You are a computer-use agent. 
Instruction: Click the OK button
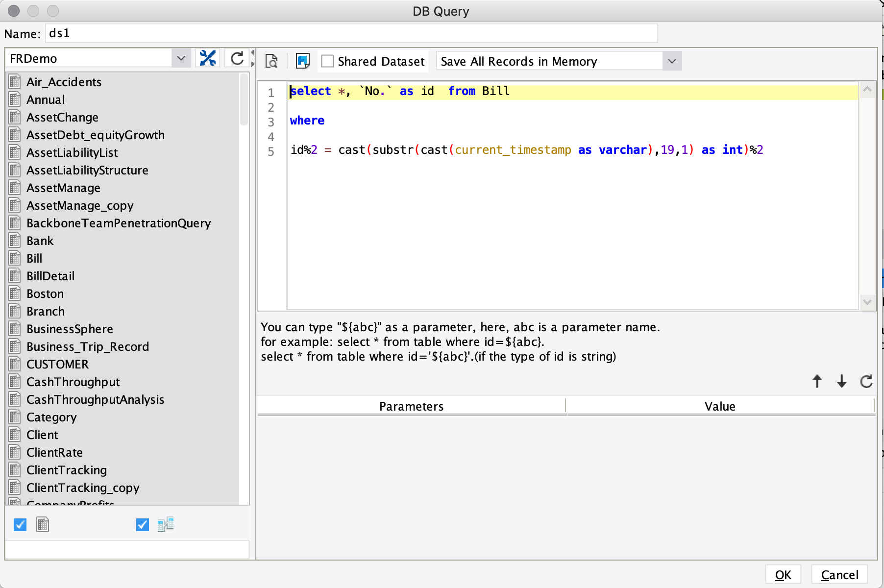tap(783, 574)
